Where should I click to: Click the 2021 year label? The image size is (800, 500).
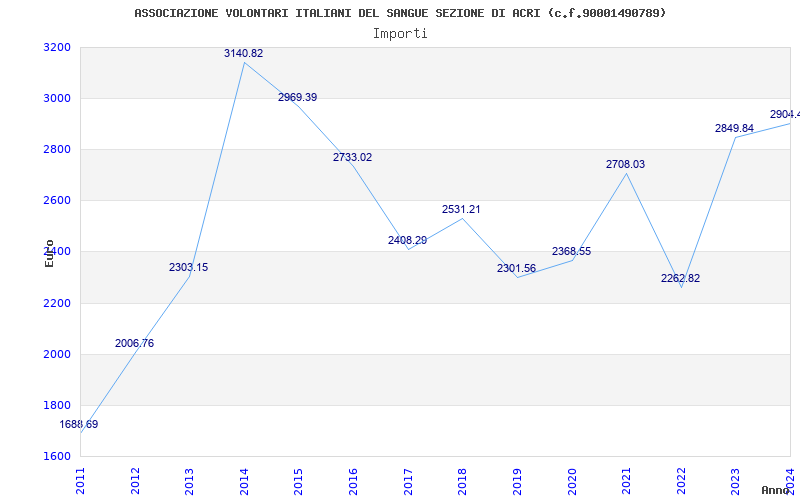click(627, 481)
